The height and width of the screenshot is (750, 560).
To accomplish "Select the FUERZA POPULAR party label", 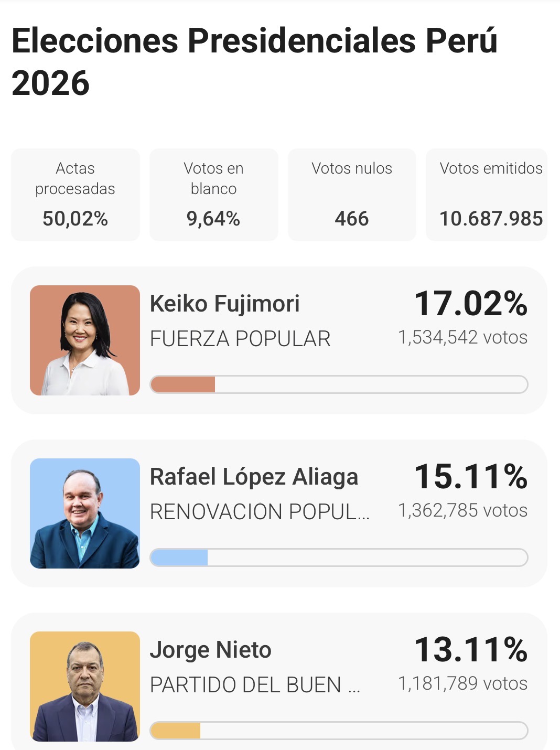I will tap(240, 339).
